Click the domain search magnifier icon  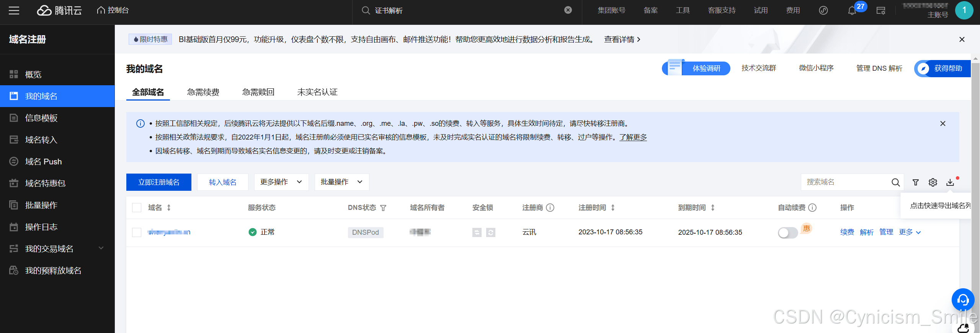(x=896, y=182)
